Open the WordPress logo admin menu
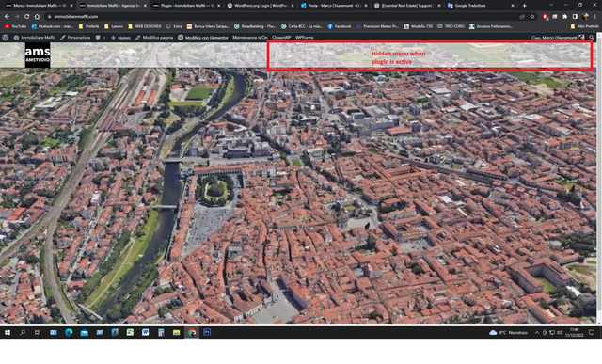The height and width of the screenshot is (364, 602). pos(6,38)
